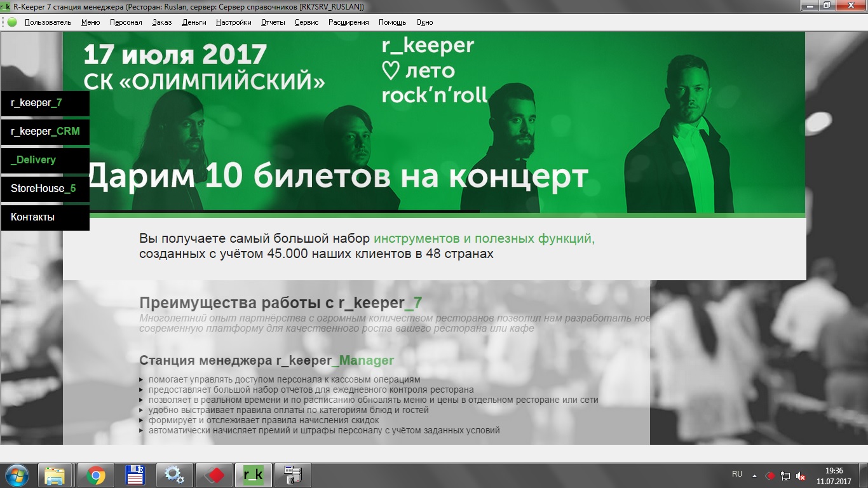This screenshot has height=488, width=868.
Task: Open the gears application in taskbar
Action: (174, 475)
